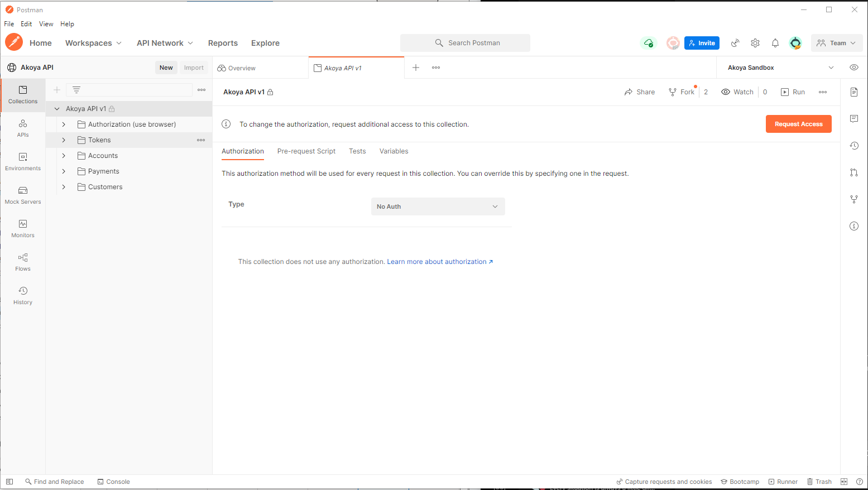Expand the Payments folder
Viewport: 868px width, 490px height.
(64, 171)
